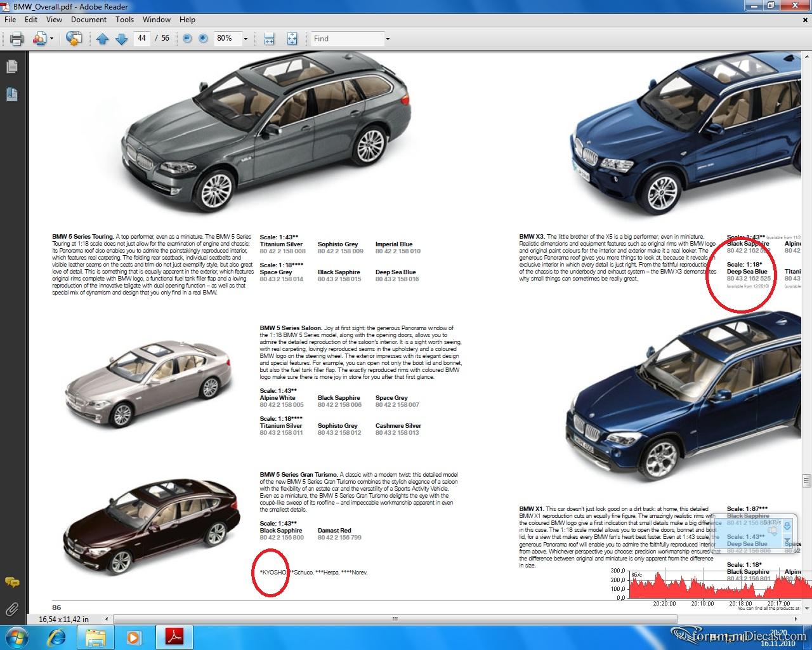Zoom out with the minus button

click(187, 38)
